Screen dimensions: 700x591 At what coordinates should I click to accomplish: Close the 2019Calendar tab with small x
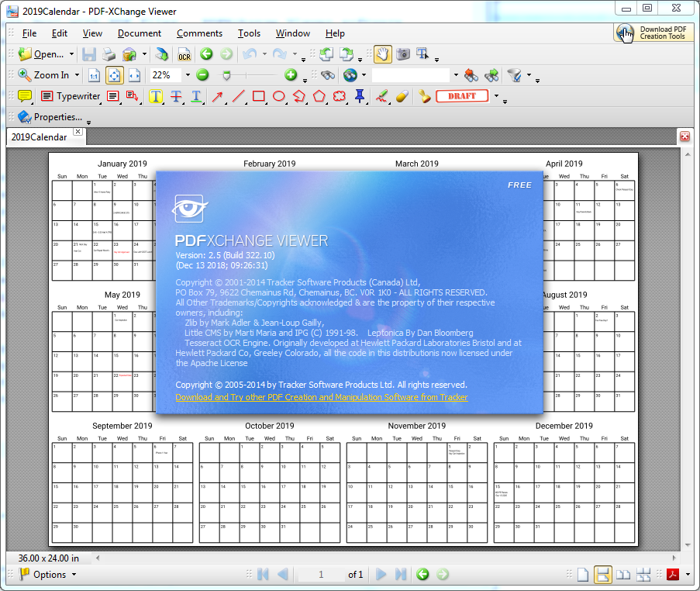78,131
